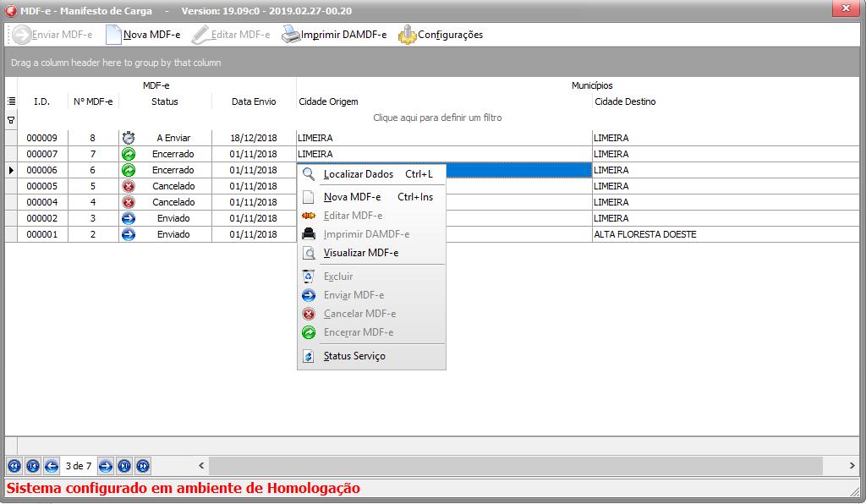Select Enviar MDF-e context menu entry
Image resolution: width=866 pixels, height=504 pixels.
[x=371, y=295]
